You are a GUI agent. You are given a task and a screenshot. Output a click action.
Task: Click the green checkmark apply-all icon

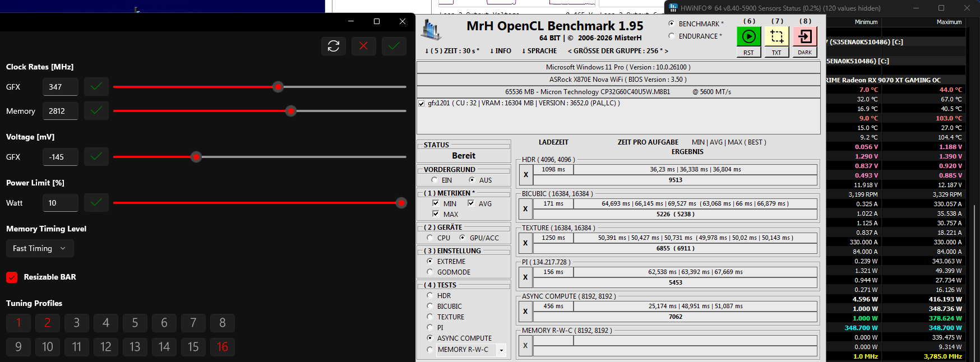pyautogui.click(x=394, y=46)
